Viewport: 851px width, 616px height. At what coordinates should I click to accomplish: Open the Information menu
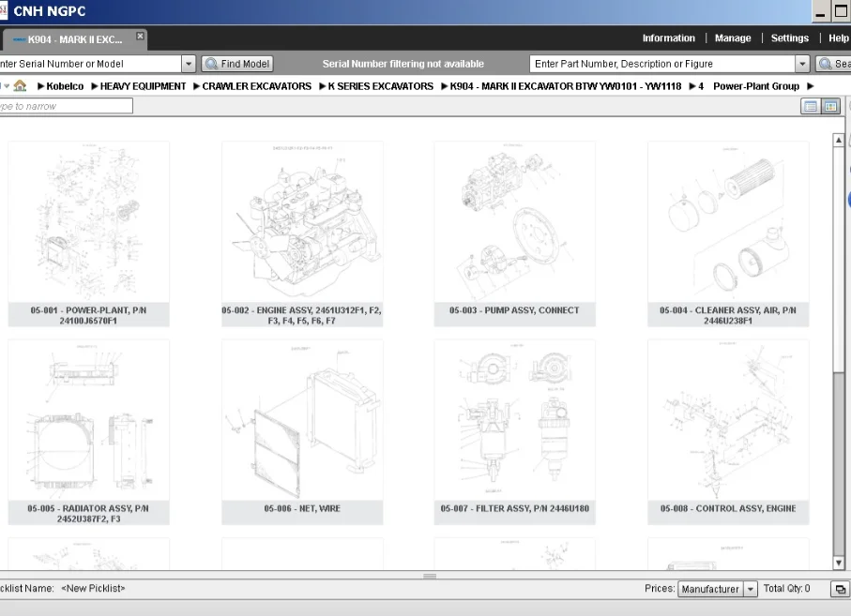(x=668, y=38)
